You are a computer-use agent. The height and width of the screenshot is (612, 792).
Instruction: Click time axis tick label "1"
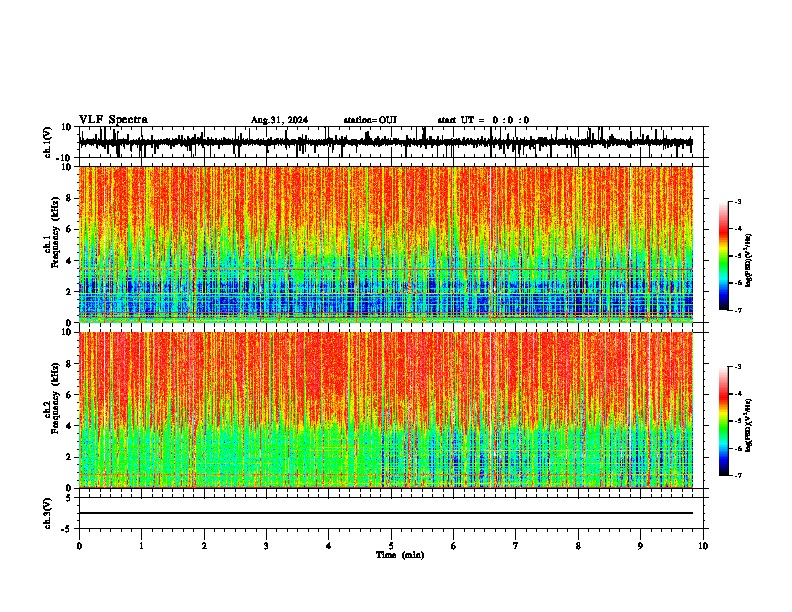(x=141, y=546)
